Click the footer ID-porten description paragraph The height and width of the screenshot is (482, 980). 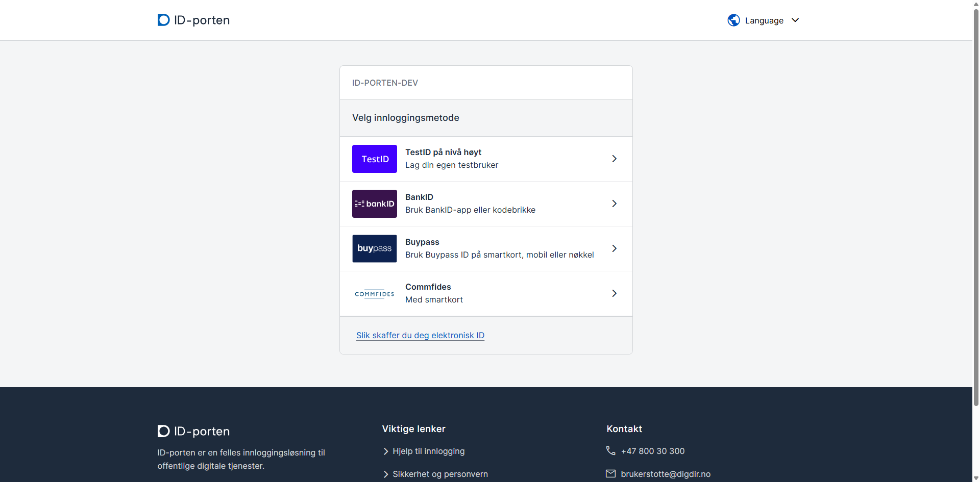(x=241, y=459)
